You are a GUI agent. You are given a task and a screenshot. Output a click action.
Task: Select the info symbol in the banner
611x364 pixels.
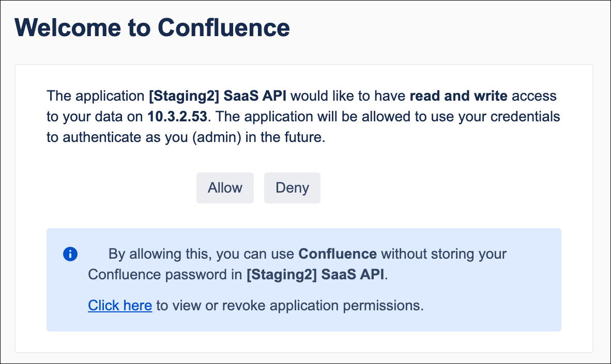point(70,254)
